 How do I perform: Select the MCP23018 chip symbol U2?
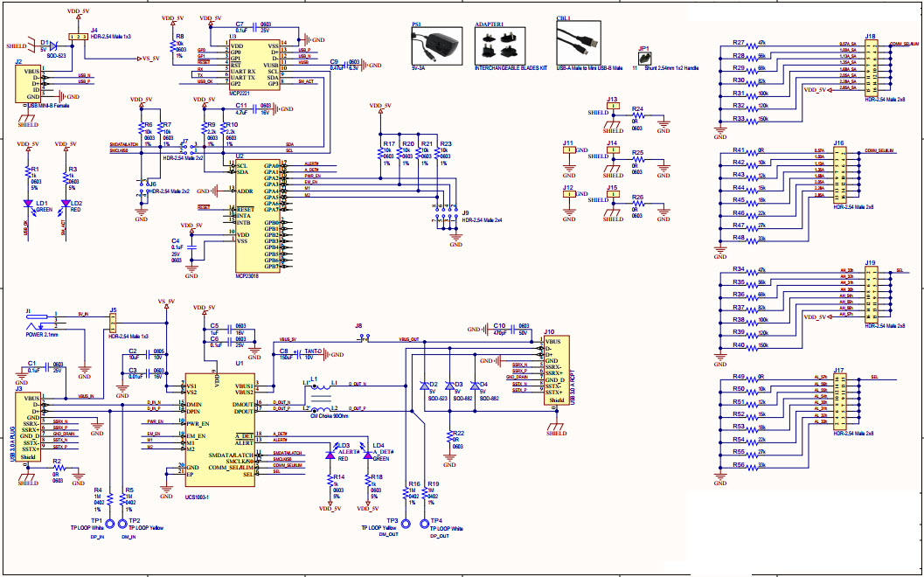click(258, 214)
